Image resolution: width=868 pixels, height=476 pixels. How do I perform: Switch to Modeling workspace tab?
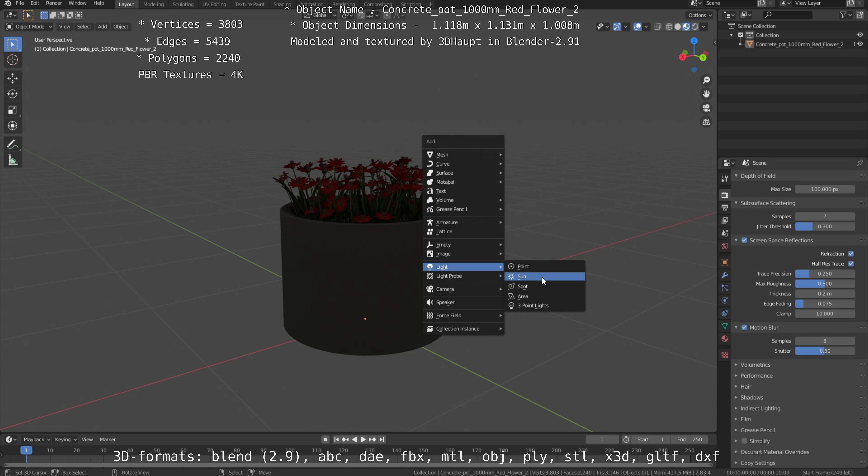[153, 4]
